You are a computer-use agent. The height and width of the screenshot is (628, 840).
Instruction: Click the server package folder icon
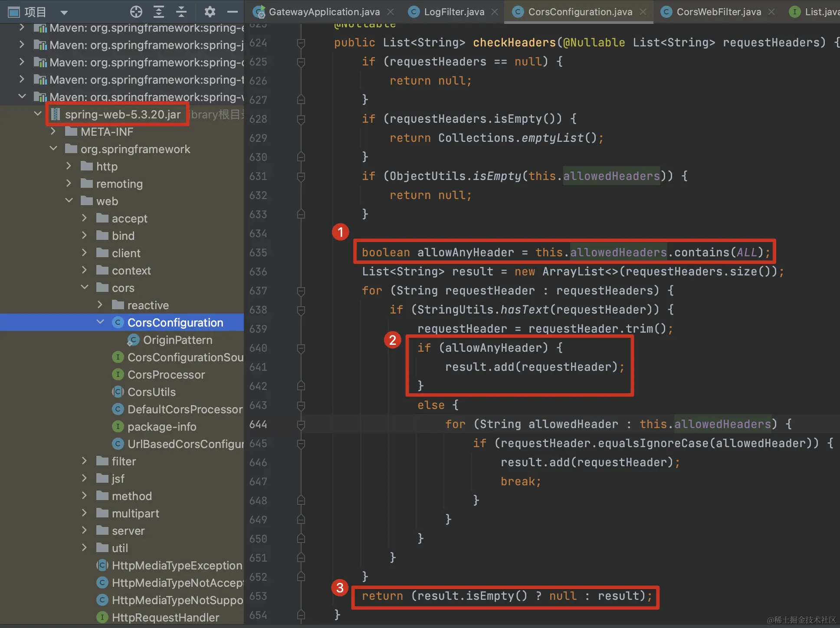[102, 530]
